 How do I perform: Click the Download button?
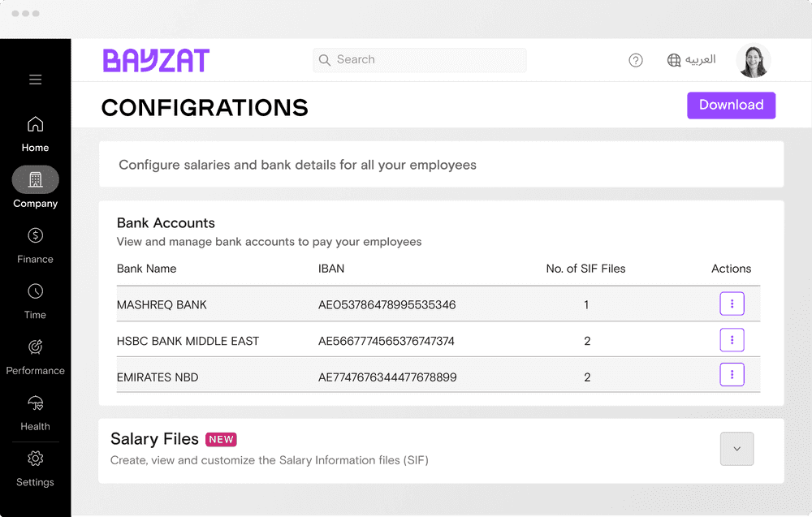731,106
